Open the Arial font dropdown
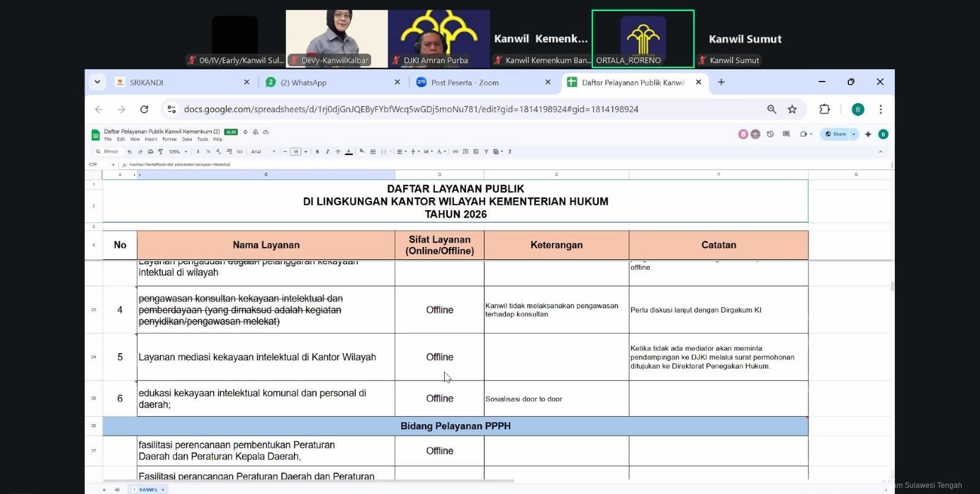 coord(263,152)
